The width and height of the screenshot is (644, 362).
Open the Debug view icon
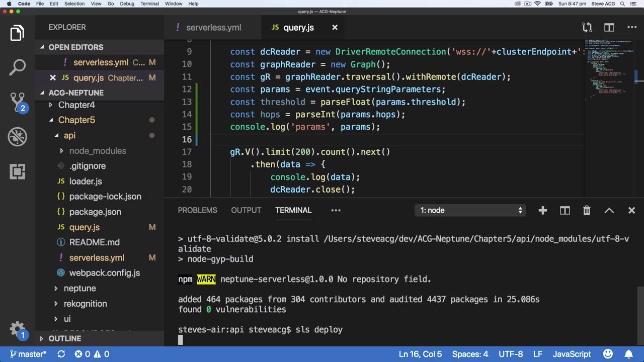[17, 137]
